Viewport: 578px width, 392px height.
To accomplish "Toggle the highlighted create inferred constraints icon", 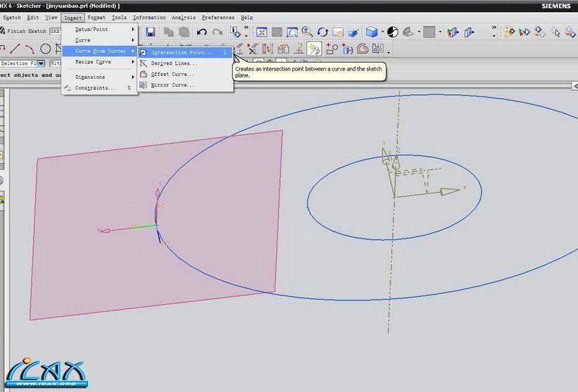I will tap(314, 49).
